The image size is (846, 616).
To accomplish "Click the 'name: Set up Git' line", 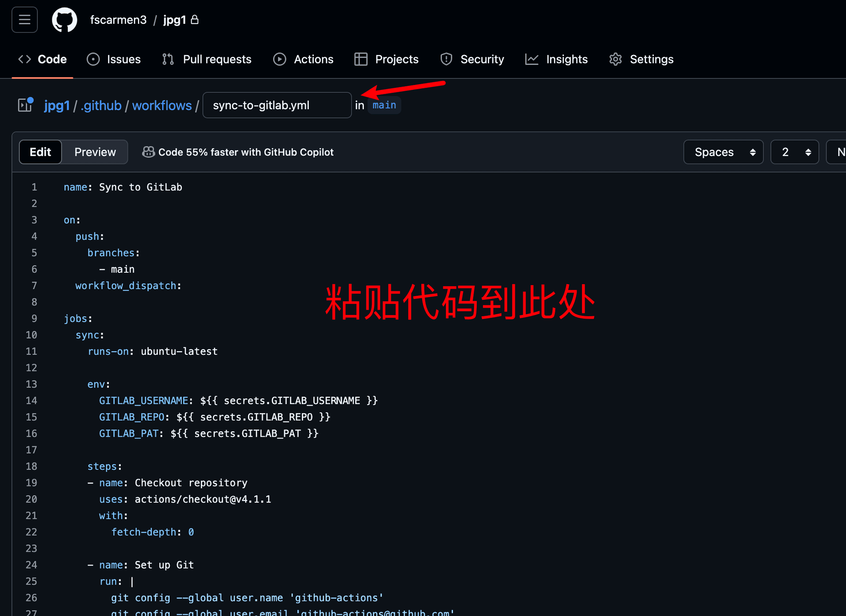I will (141, 564).
